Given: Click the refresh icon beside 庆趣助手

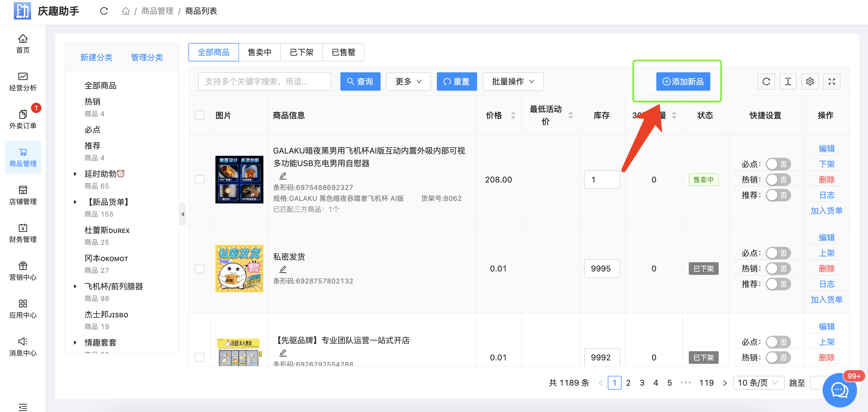Looking at the screenshot, I should click(x=104, y=11).
